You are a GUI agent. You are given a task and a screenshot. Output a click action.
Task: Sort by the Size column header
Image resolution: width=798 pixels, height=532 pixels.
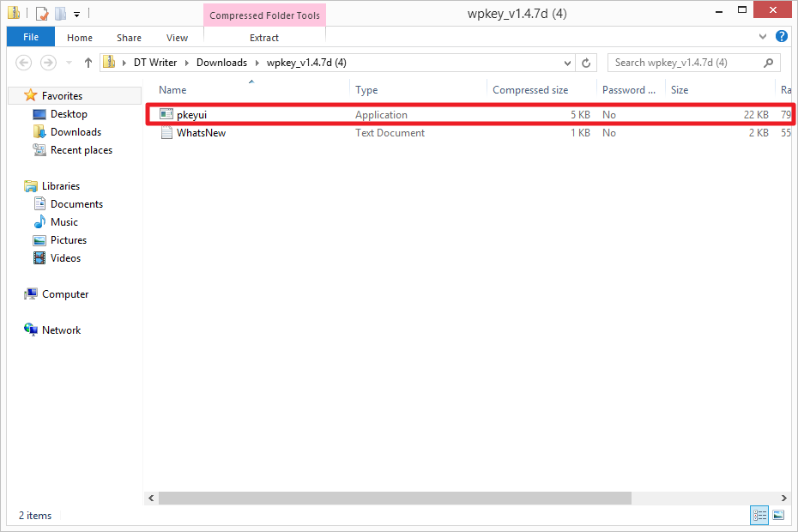(680, 90)
